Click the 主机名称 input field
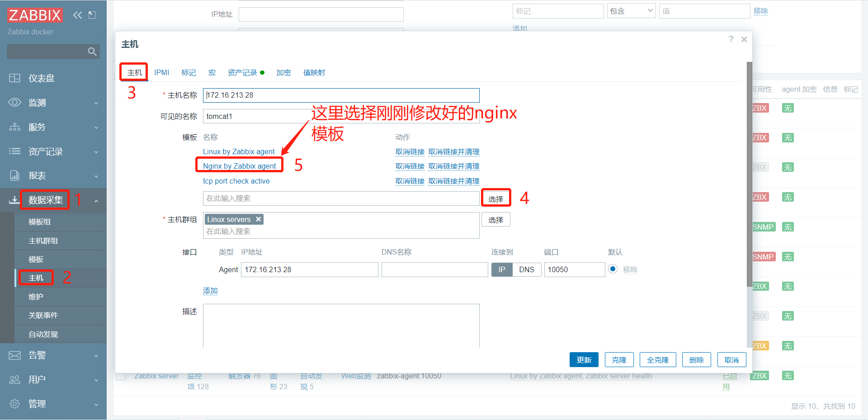 341,95
